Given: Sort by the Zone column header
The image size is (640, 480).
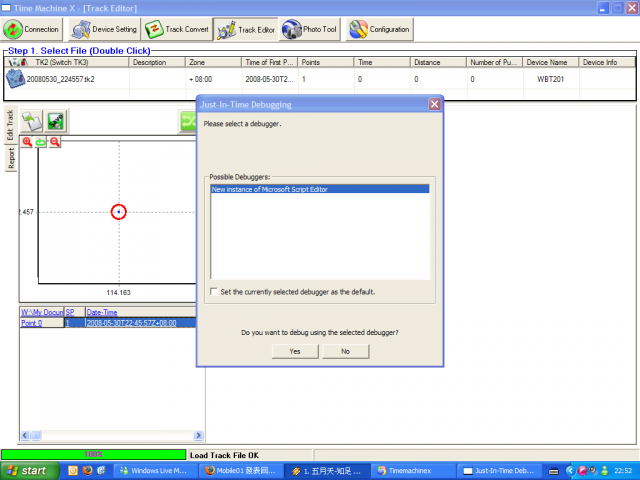Looking at the screenshot, I should pyautogui.click(x=213, y=62).
